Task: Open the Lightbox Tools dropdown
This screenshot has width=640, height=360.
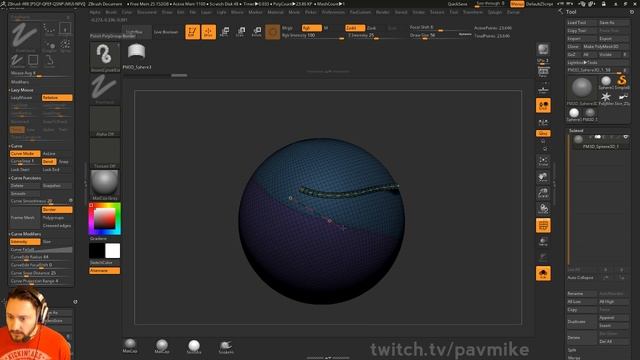Action: [582, 62]
